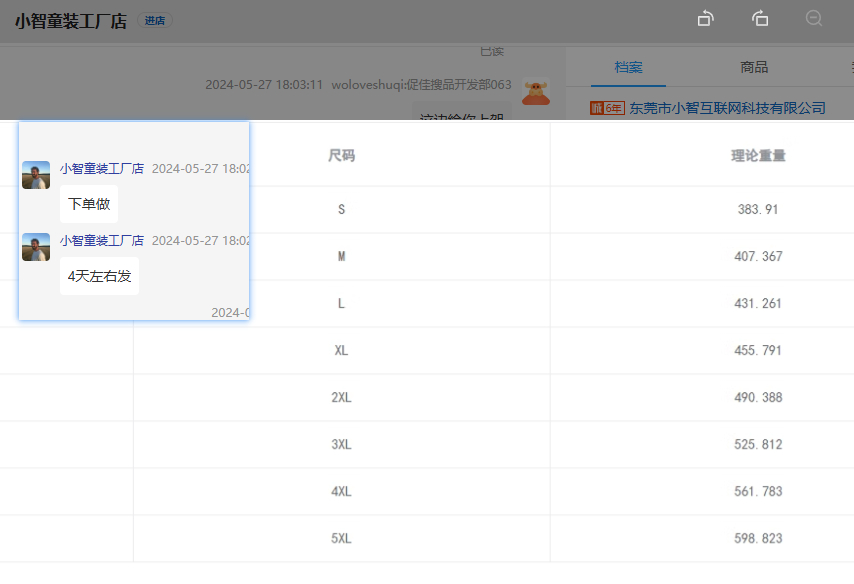Click the 小智童装工厂店 title at top
Viewport: 854px width, 584px height.
(70, 21)
